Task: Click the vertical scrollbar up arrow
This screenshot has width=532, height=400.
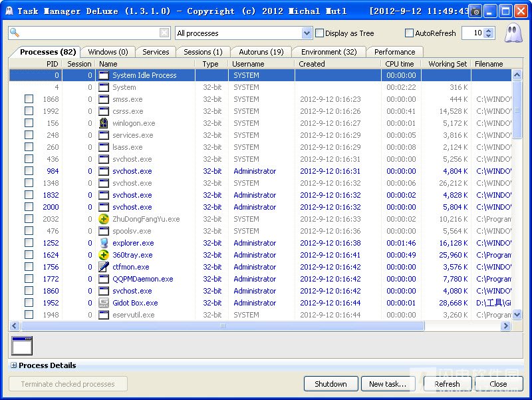Action: point(517,75)
